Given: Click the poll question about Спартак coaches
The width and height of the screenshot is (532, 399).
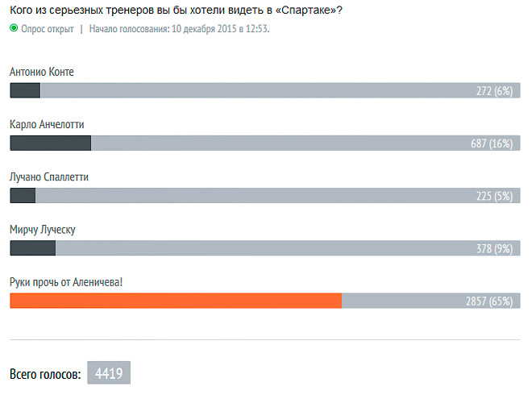Looking at the screenshot, I should [176, 10].
